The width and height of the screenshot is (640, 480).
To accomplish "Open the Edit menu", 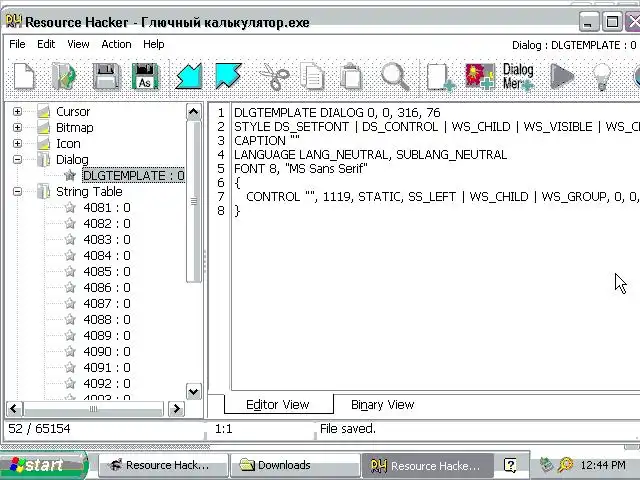I will [46, 44].
